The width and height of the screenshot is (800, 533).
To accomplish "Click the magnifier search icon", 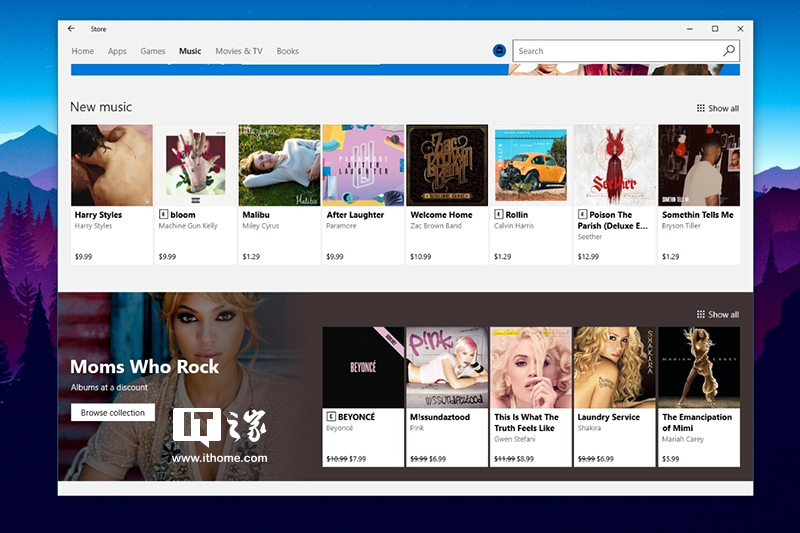I will [729, 50].
